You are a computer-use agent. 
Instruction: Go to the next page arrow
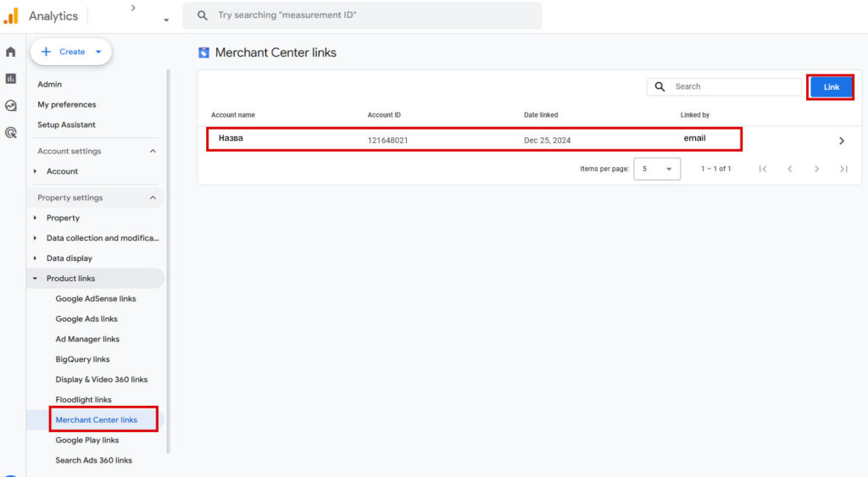click(816, 169)
